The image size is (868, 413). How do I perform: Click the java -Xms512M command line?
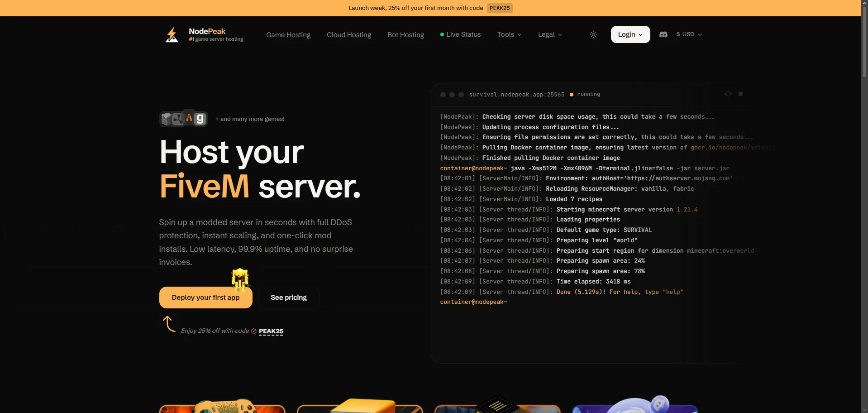[x=585, y=168]
